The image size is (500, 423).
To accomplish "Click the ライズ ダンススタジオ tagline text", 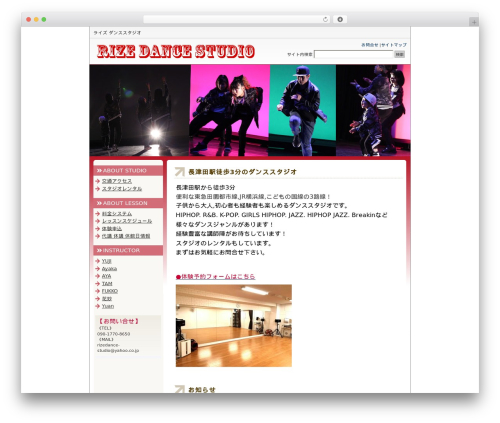I will pyautogui.click(x=117, y=33).
